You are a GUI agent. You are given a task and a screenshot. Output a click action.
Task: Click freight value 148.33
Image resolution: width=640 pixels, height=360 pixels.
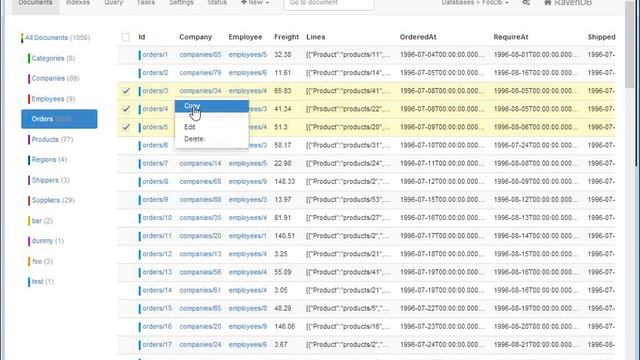pos(284,182)
